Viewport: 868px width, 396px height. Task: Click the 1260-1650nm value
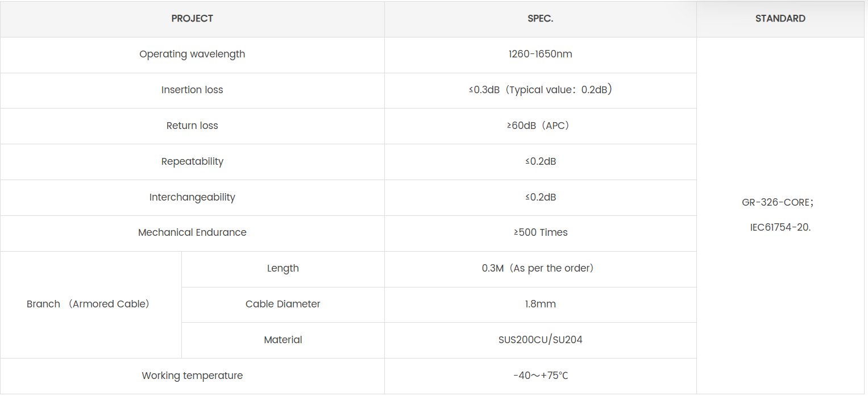(540, 55)
